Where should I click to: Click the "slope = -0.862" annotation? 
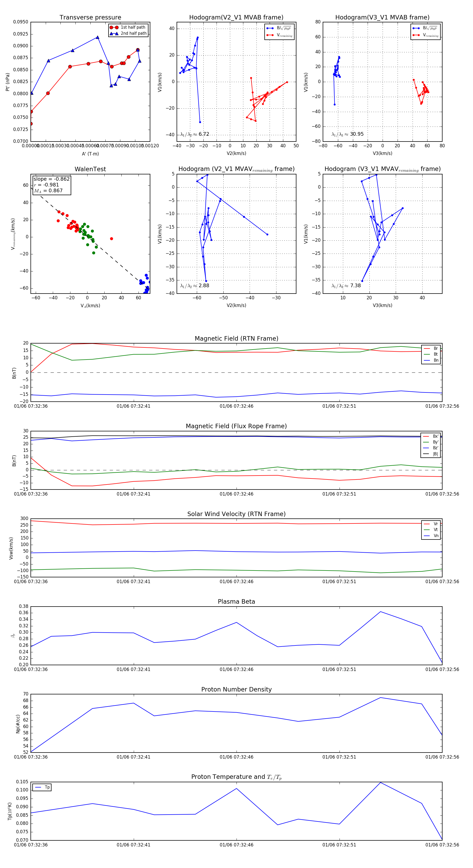[x=52, y=179]
